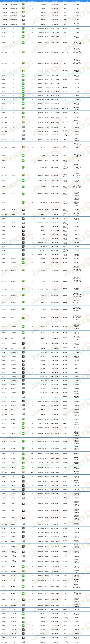Select the 67kW / 91KM Renault 19 cell
The image size is (90, 644).
coord(55,99)
